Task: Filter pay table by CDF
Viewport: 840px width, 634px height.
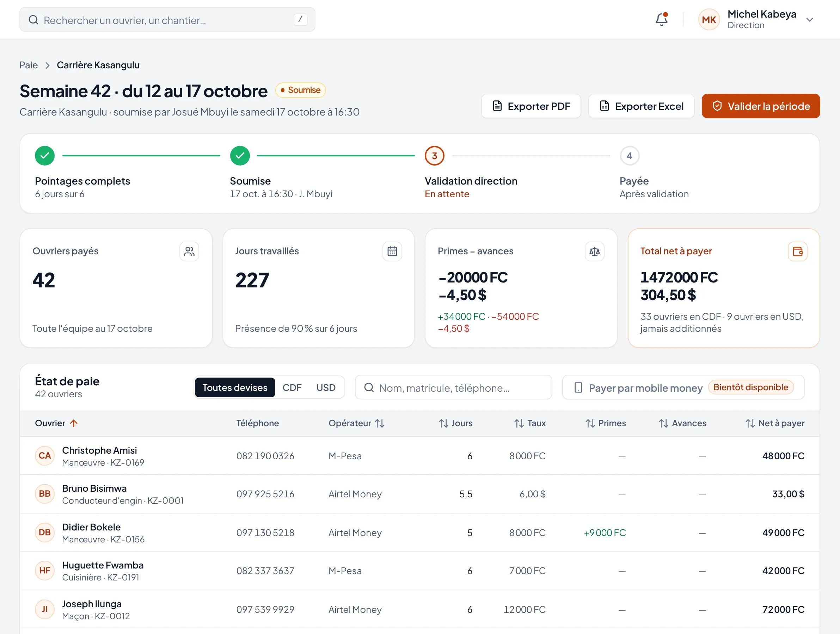Action: [292, 387]
